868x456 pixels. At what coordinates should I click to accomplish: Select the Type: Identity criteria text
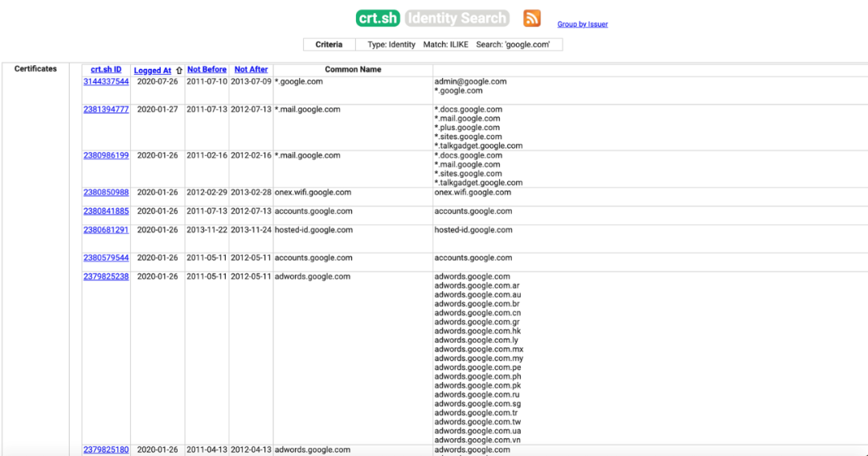click(391, 44)
